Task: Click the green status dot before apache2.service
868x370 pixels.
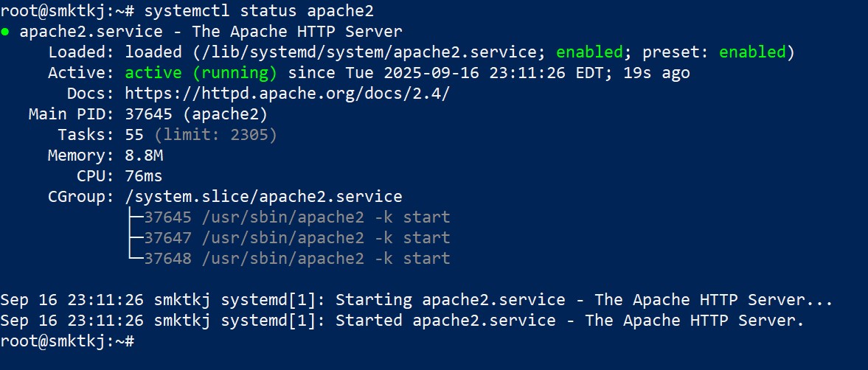Action: click(x=5, y=32)
